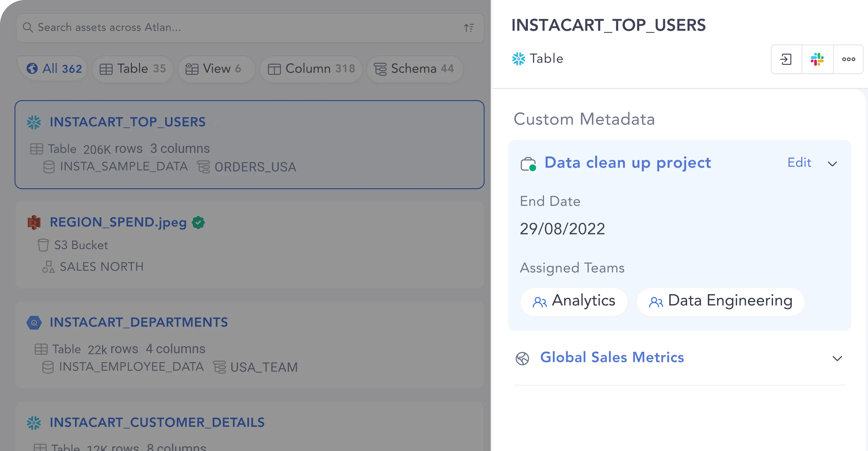Viewport: 868px width, 451px height.
Task: Collapse the Data clean up project section
Action: (832, 164)
